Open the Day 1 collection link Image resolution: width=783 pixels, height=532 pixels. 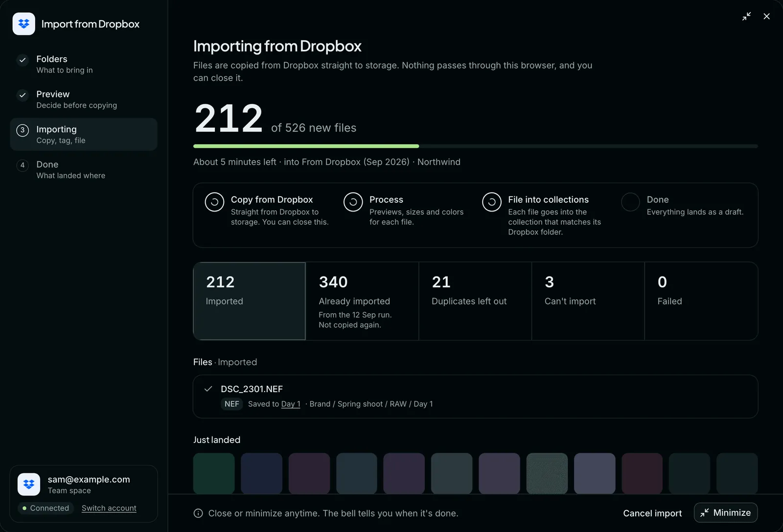click(291, 404)
